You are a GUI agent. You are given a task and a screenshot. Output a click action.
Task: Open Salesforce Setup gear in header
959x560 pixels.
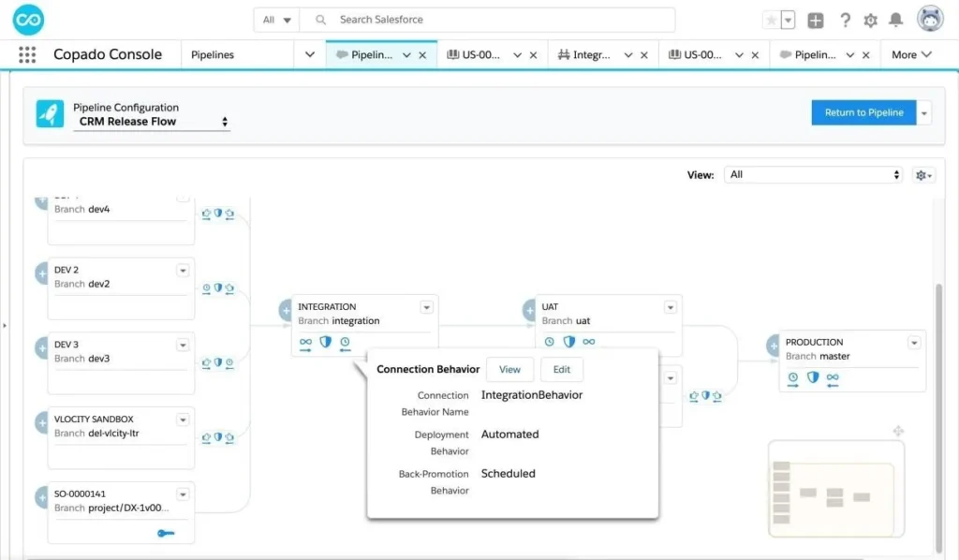tap(869, 19)
